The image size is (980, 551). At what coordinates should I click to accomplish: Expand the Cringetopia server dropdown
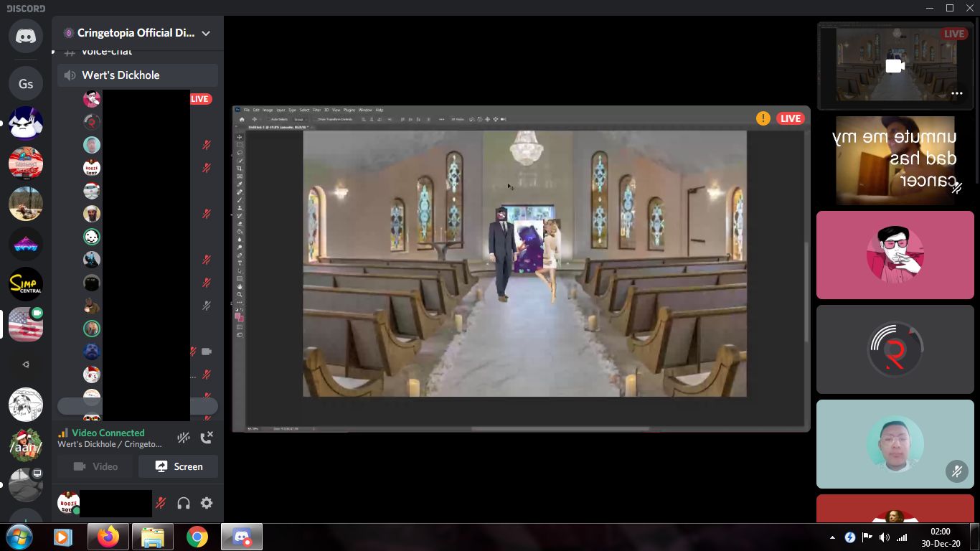206,33
